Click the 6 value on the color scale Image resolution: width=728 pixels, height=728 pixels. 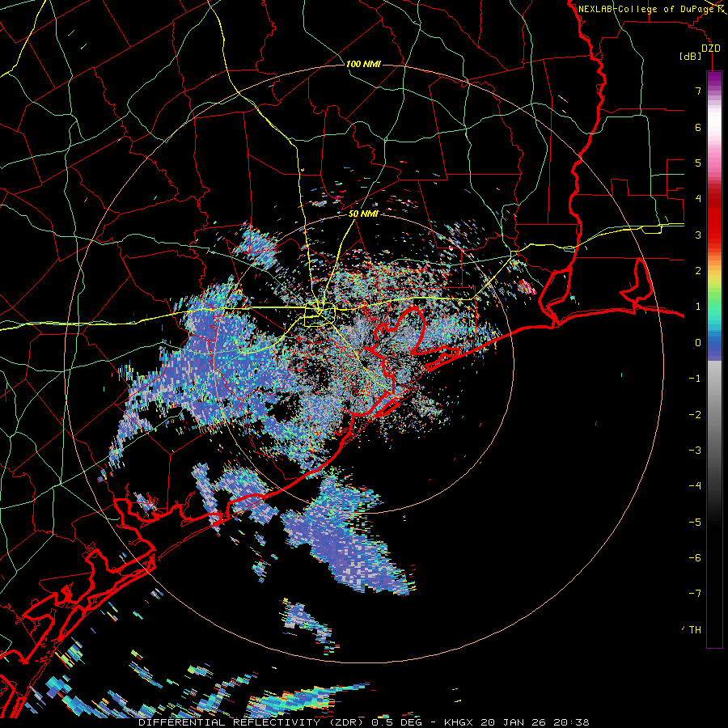click(698, 127)
